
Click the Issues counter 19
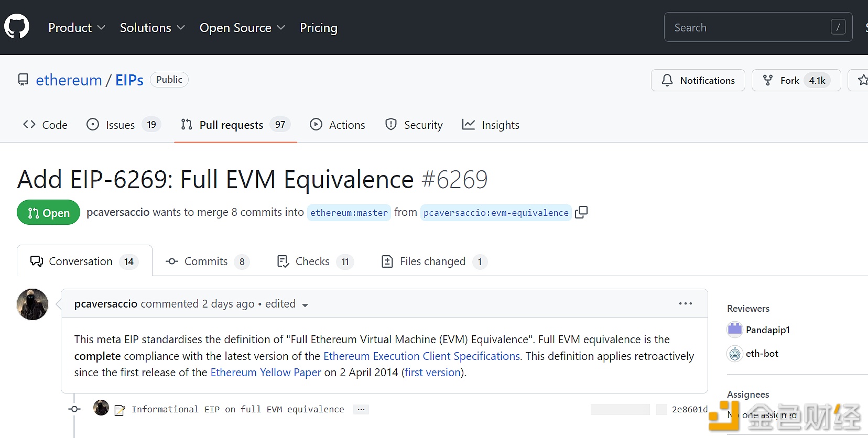(151, 125)
